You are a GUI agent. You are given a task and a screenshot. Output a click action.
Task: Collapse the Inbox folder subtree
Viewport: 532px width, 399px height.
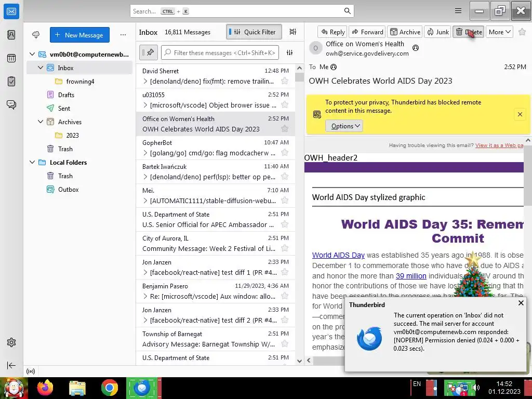coord(41,68)
